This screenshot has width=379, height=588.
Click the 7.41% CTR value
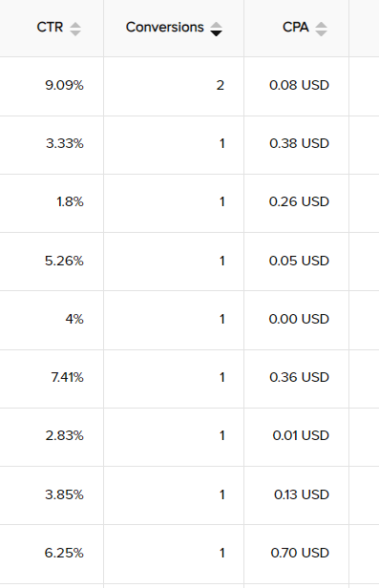(x=67, y=377)
